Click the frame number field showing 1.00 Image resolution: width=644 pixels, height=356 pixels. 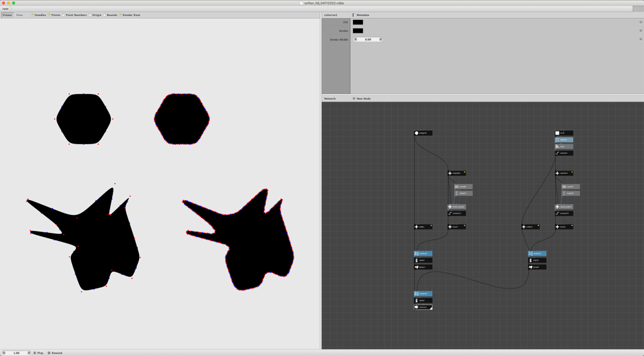click(x=17, y=353)
